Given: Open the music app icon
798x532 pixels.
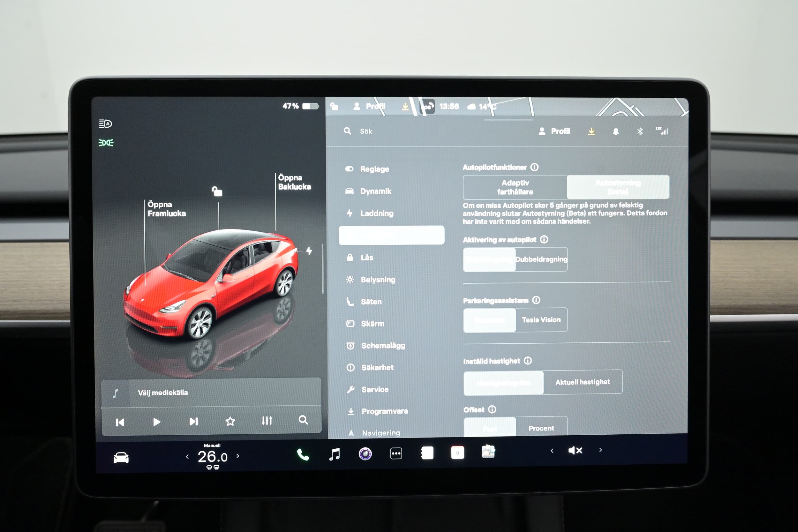Looking at the screenshot, I should [x=335, y=454].
